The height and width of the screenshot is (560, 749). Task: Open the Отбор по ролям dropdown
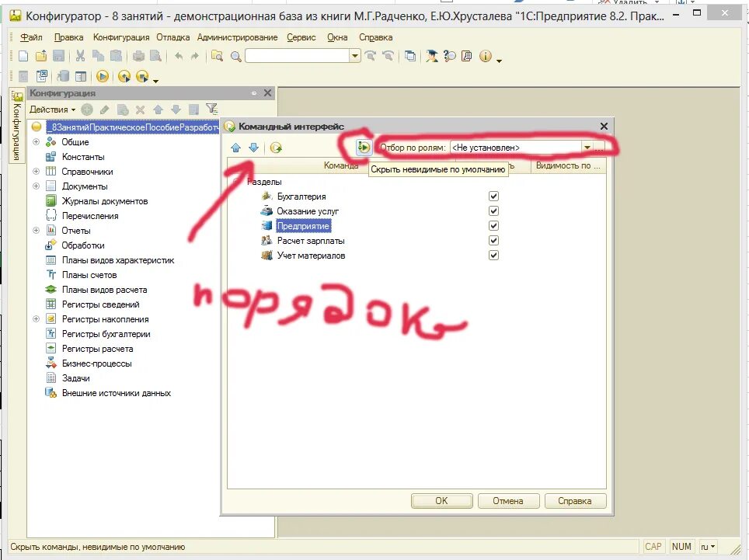click(587, 148)
